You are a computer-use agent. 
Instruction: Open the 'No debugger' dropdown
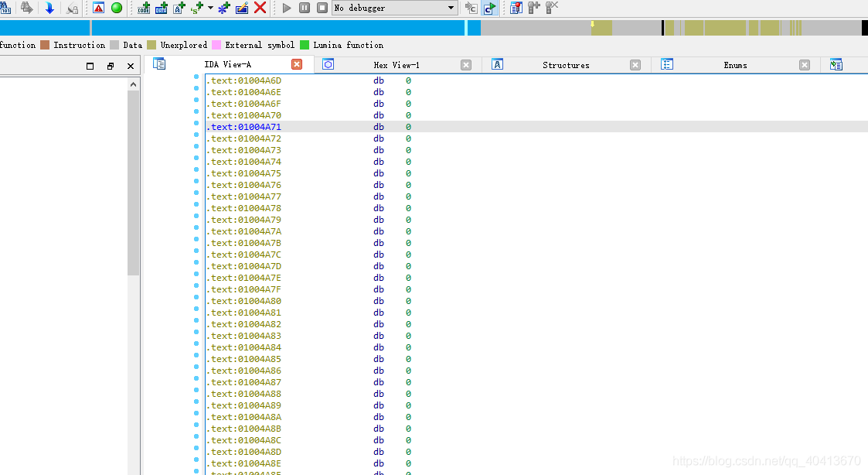point(394,8)
